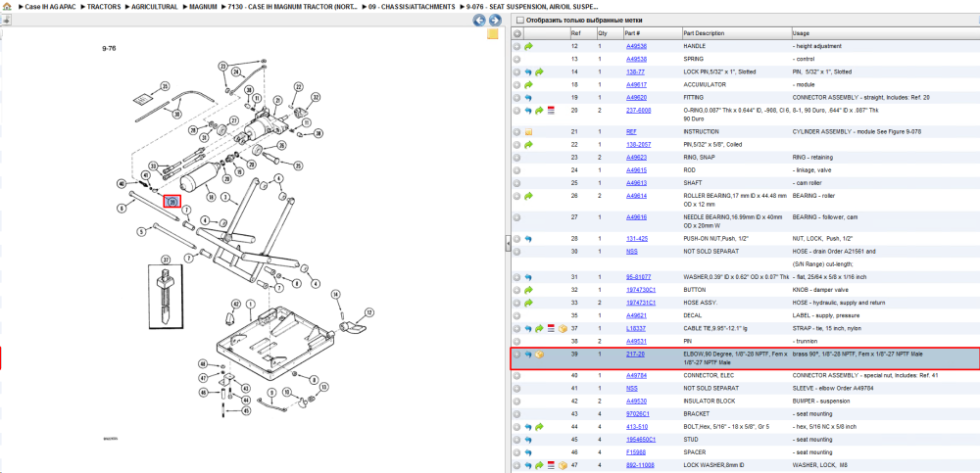This screenshot has width=980, height=473.
Task: Open part number link 217-20
Action: pyautogui.click(x=635, y=355)
